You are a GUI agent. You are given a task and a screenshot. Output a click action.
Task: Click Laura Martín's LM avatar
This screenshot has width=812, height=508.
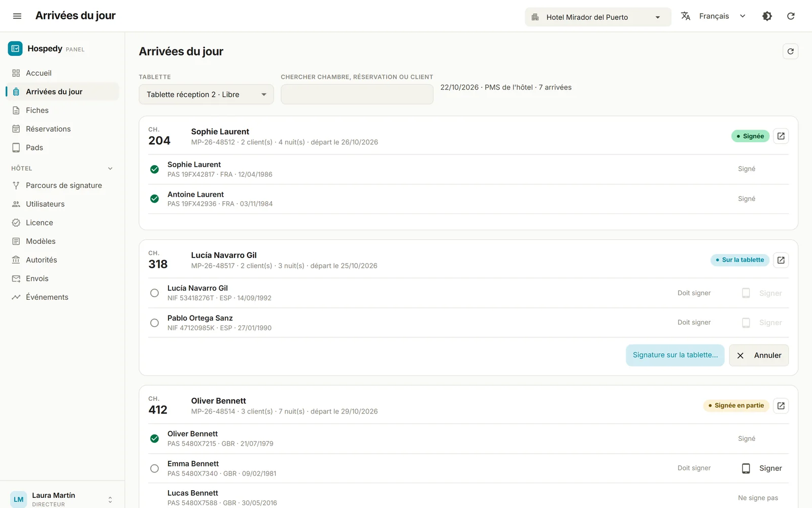(x=19, y=499)
